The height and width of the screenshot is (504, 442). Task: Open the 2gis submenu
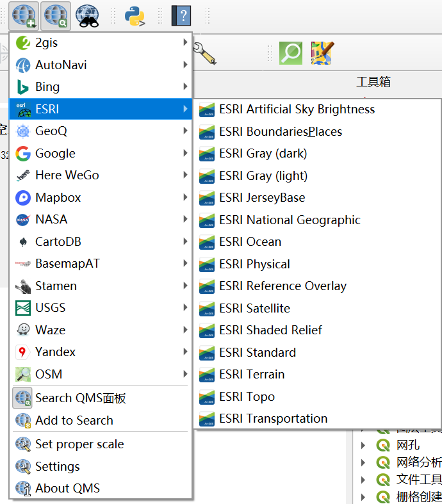tap(101, 43)
